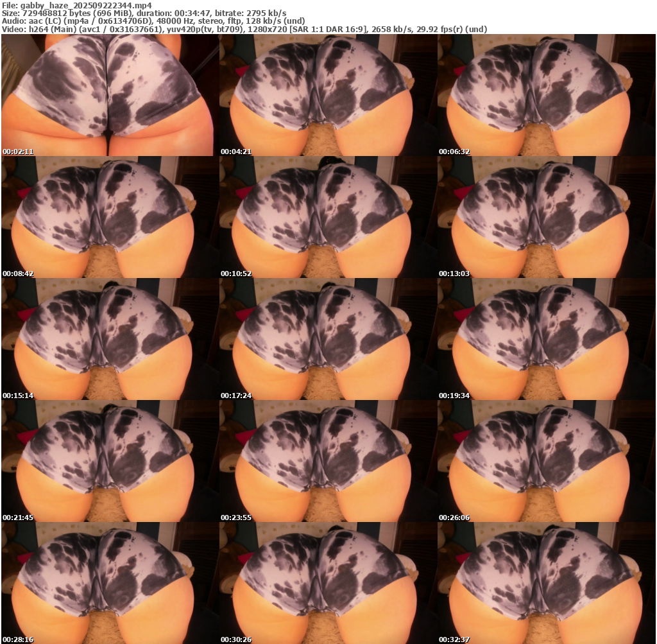Image resolution: width=657 pixels, height=644 pixels.
Task: Select the thumbnail stamped 00:28:16
Action: click(x=110, y=583)
